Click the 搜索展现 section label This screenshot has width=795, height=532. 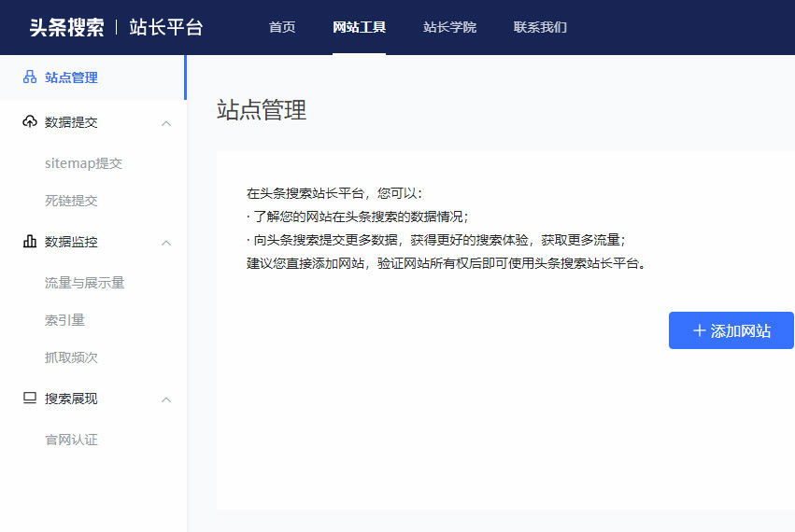(71, 399)
